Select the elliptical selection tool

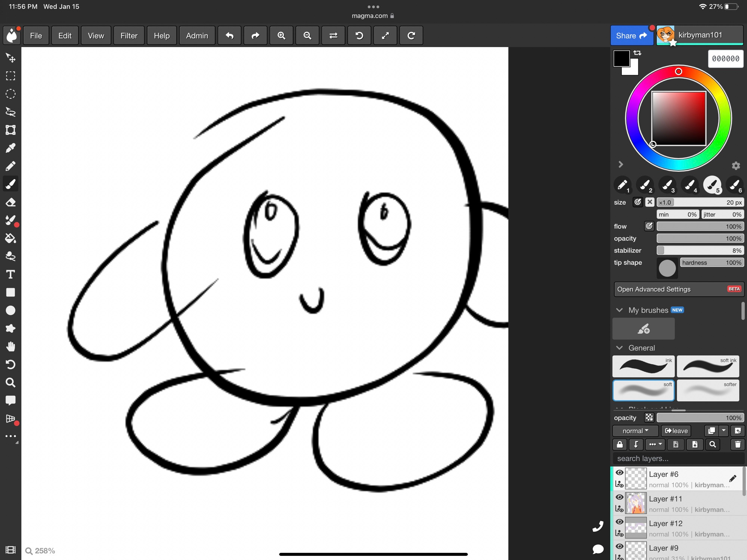click(x=10, y=94)
